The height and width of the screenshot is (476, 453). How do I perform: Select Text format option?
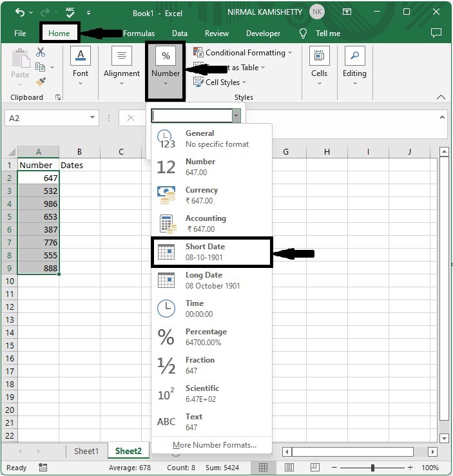click(211, 422)
